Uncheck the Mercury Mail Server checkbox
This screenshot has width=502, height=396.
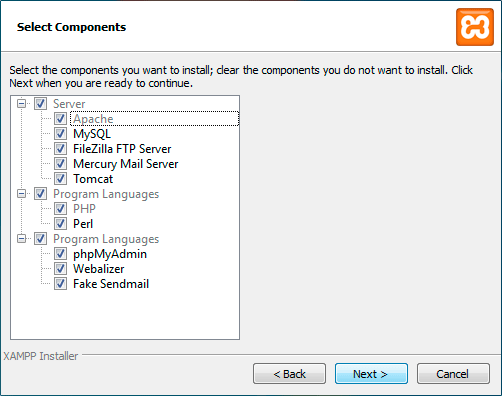[60, 164]
